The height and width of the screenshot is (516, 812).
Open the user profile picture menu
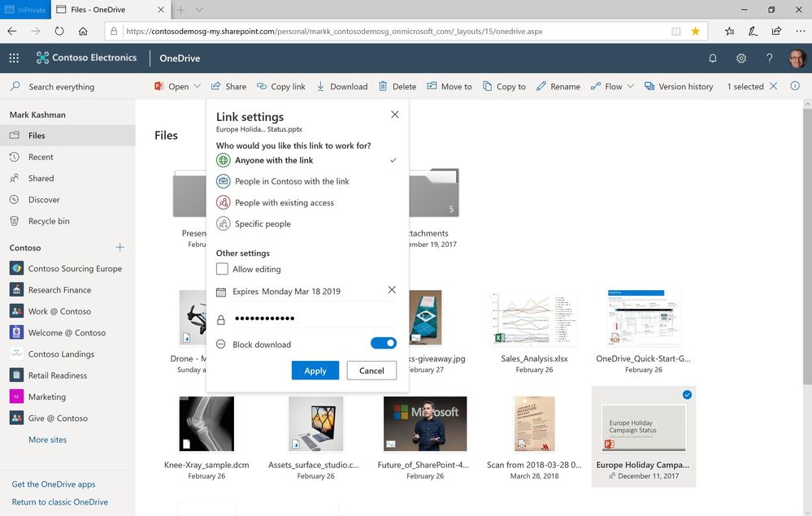click(x=797, y=59)
